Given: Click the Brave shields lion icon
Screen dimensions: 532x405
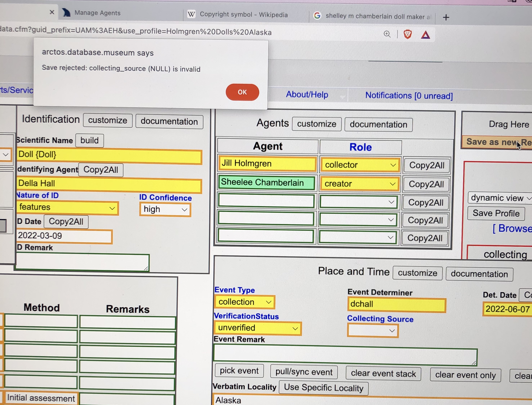Looking at the screenshot, I should click(x=407, y=34).
